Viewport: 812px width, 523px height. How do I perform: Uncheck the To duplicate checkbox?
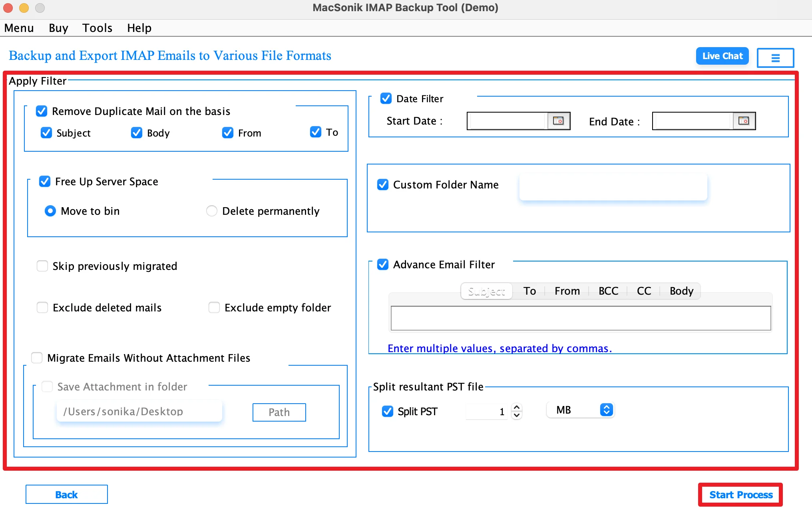point(316,132)
